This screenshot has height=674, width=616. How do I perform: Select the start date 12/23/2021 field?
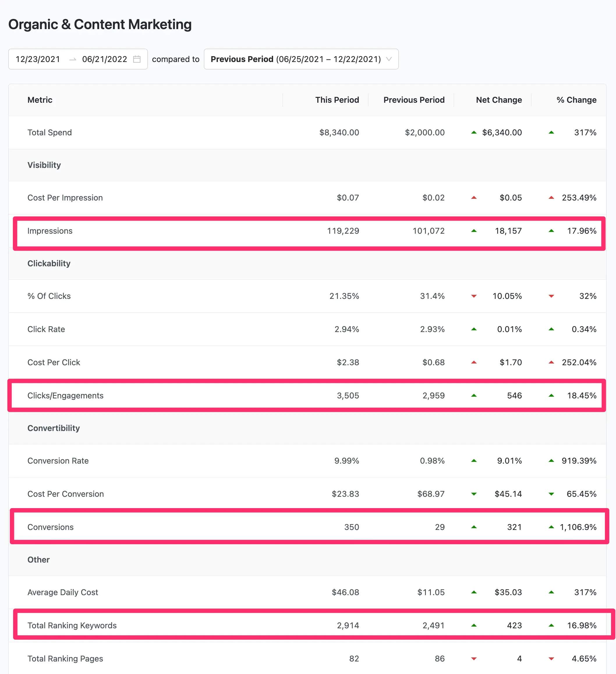pos(38,59)
